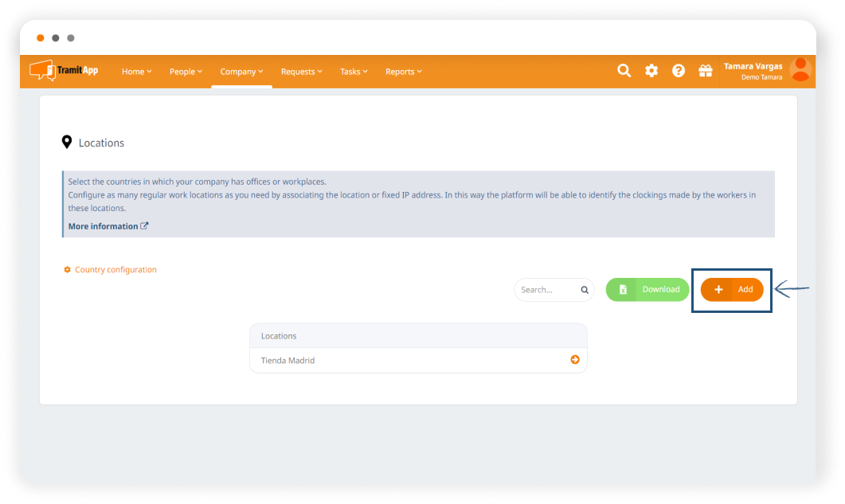Screen dimensions: 845x504
Task: Open the Reports menu
Action: click(x=403, y=72)
